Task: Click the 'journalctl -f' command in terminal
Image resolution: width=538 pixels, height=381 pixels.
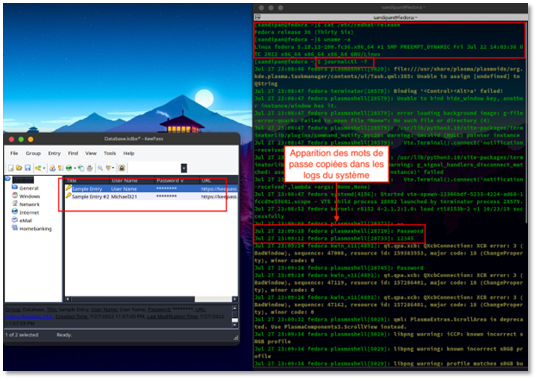Action: click(x=346, y=62)
